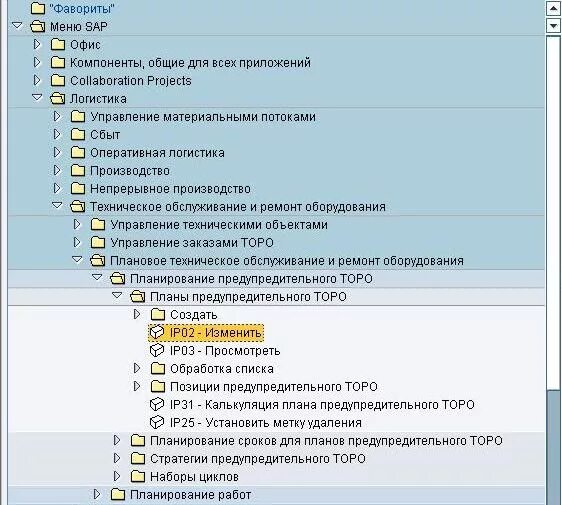562x505 pixels.
Task: Expand the Оперативная логистика node
Action: point(57,152)
